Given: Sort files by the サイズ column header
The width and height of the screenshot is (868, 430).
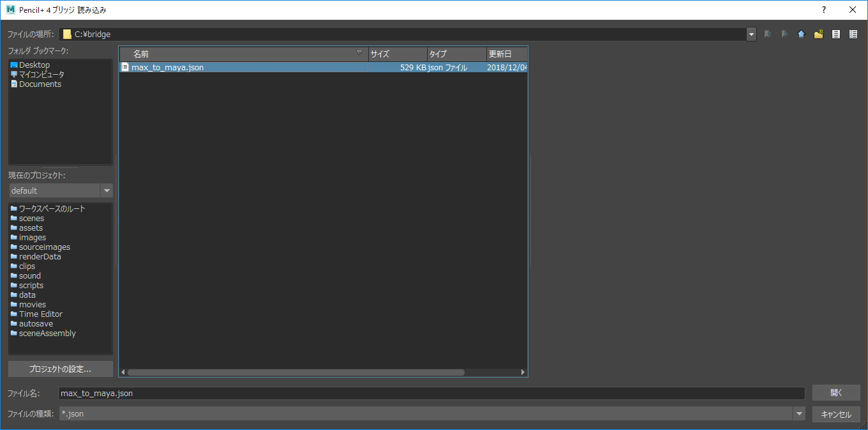Looking at the screenshot, I should [397, 54].
